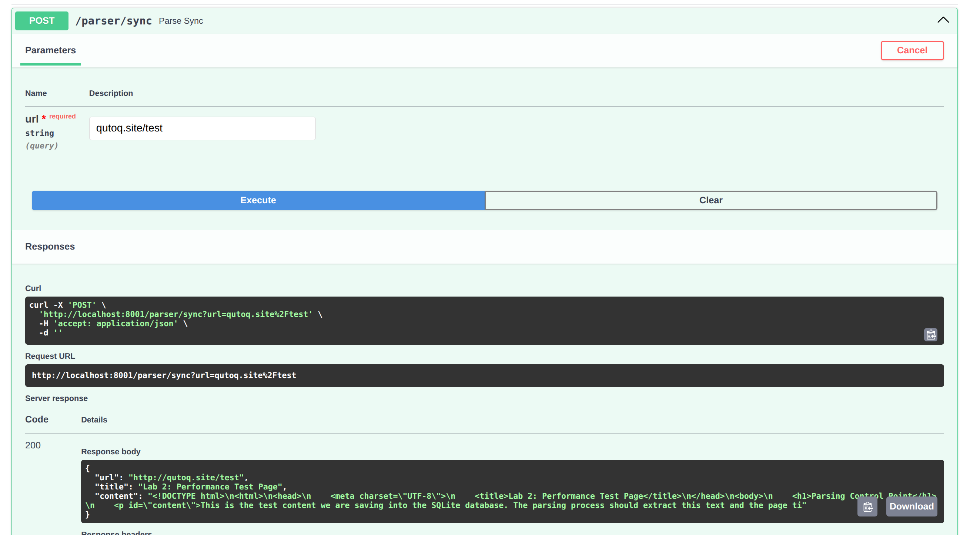Clear the request results

(710, 200)
